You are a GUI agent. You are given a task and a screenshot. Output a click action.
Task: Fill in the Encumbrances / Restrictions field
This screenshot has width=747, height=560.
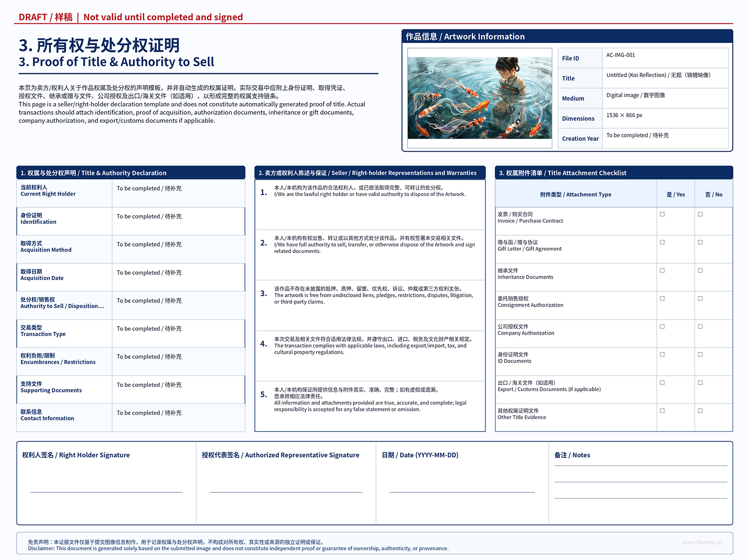[x=178, y=361]
